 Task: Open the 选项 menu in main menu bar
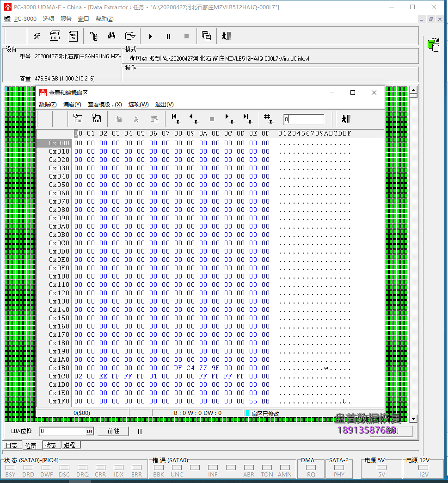tap(49, 19)
